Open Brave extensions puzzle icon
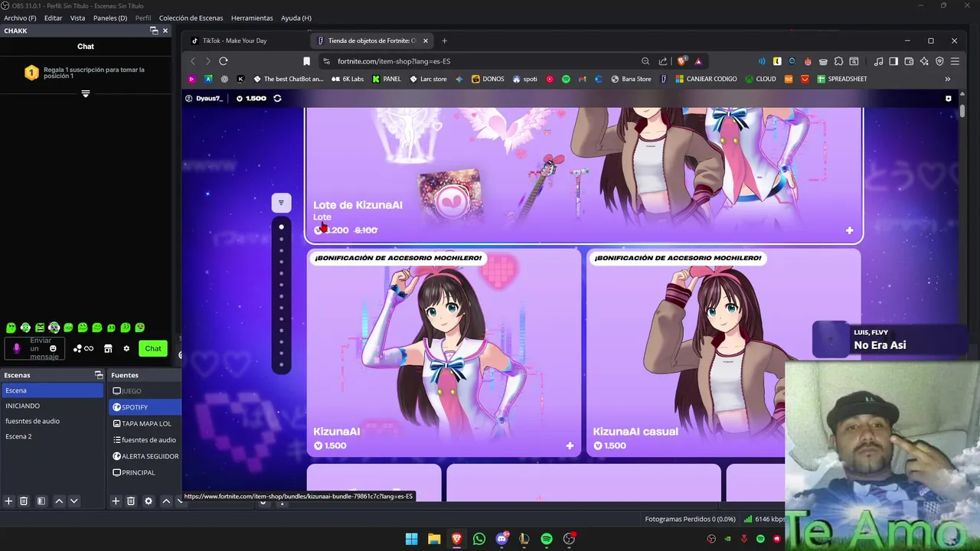The height and width of the screenshot is (551, 980). click(838, 61)
